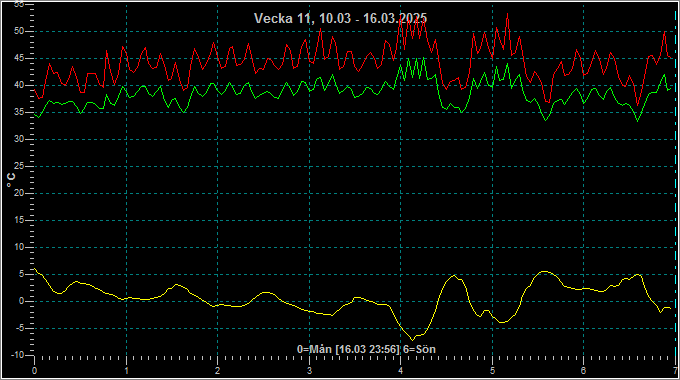Click the green curve's highest peak near day 4
Viewport: 680px width, 380px height.
click(x=424, y=58)
